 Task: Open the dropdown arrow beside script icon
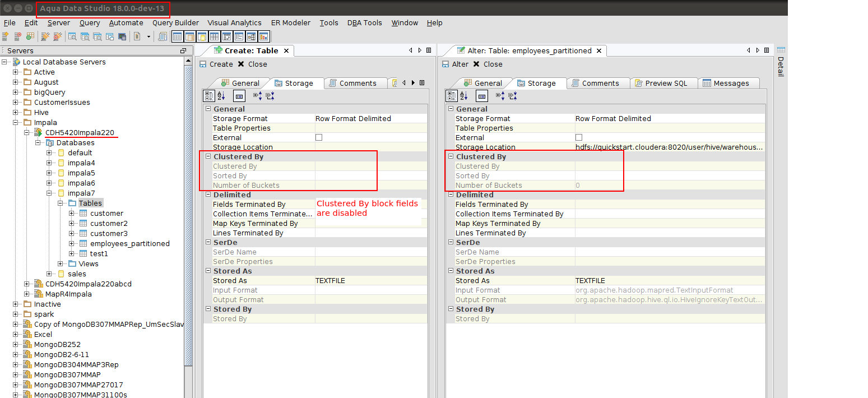[x=148, y=36]
